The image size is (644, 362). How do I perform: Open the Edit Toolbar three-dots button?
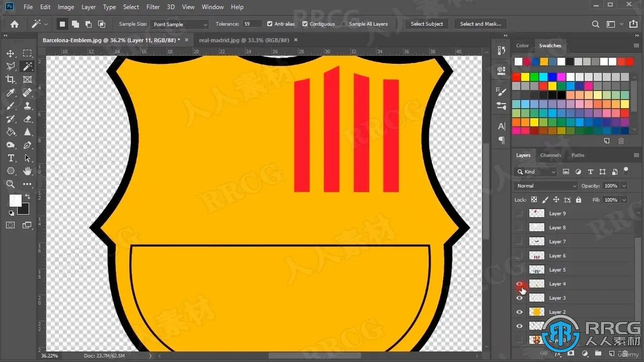pyautogui.click(x=28, y=184)
